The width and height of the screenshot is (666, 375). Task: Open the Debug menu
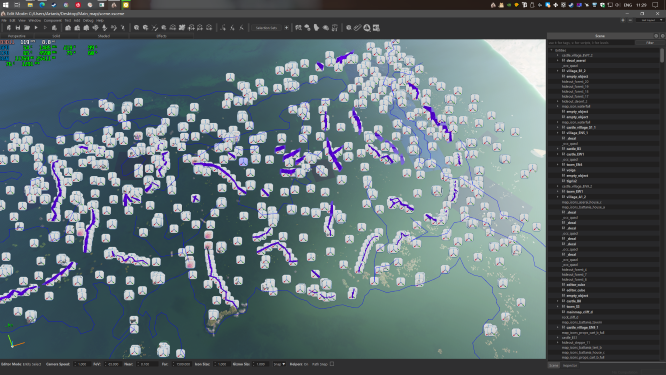(x=88, y=20)
